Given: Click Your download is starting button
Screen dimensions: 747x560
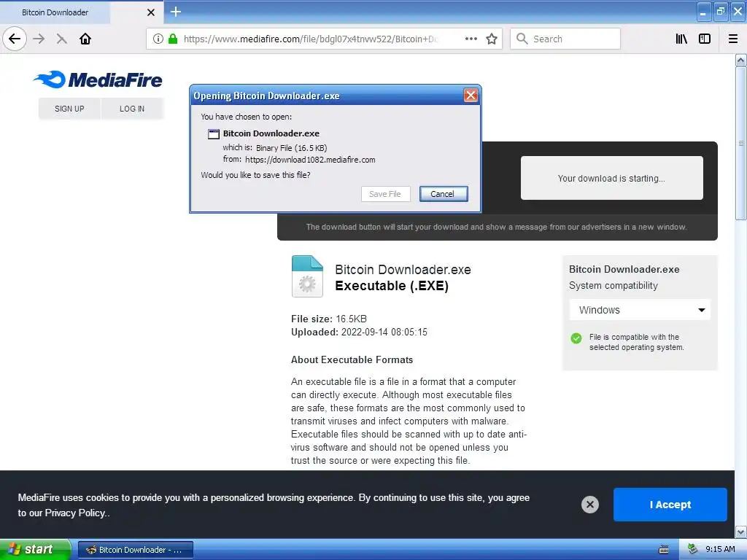Looking at the screenshot, I should click(612, 178).
